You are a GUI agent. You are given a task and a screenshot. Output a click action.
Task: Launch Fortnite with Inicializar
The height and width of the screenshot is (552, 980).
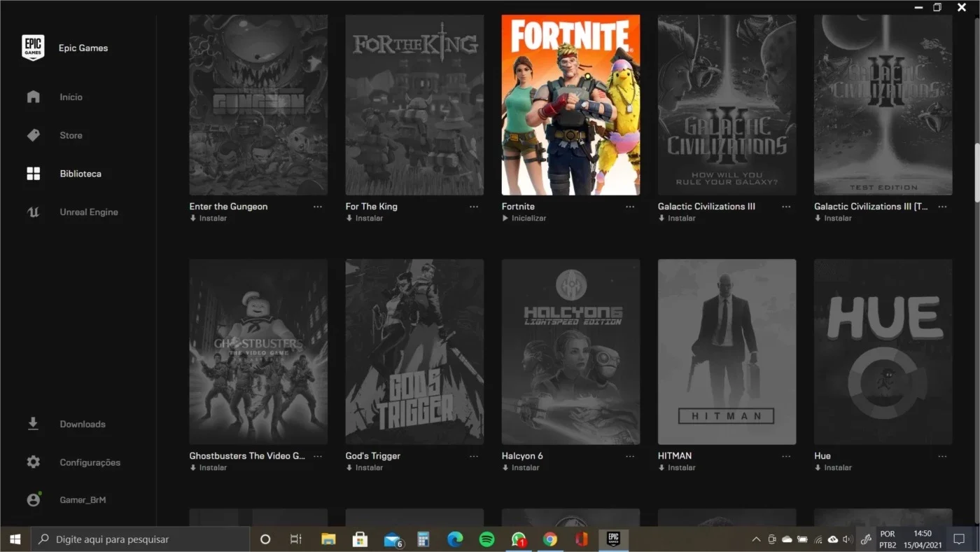pos(524,219)
